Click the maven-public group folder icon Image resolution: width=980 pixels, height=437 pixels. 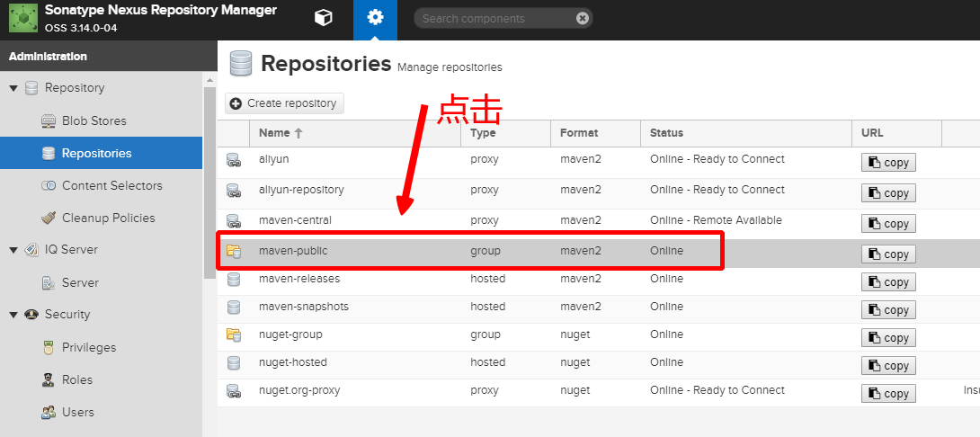(234, 252)
